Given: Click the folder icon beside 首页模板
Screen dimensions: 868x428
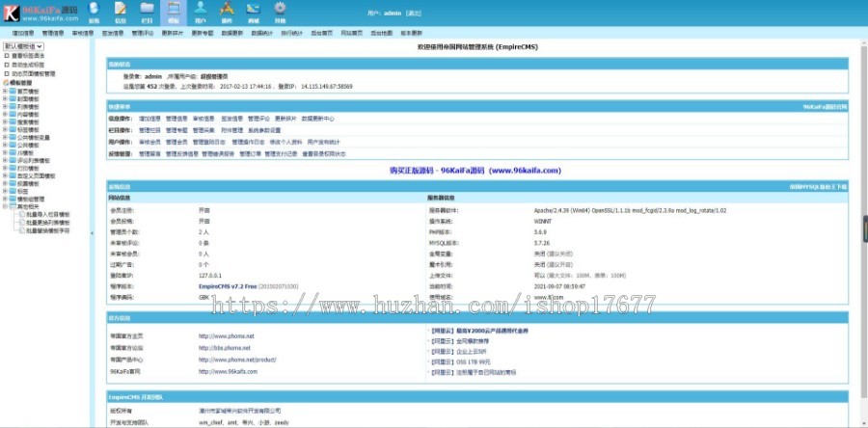Looking at the screenshot, I should coord(13,92).
